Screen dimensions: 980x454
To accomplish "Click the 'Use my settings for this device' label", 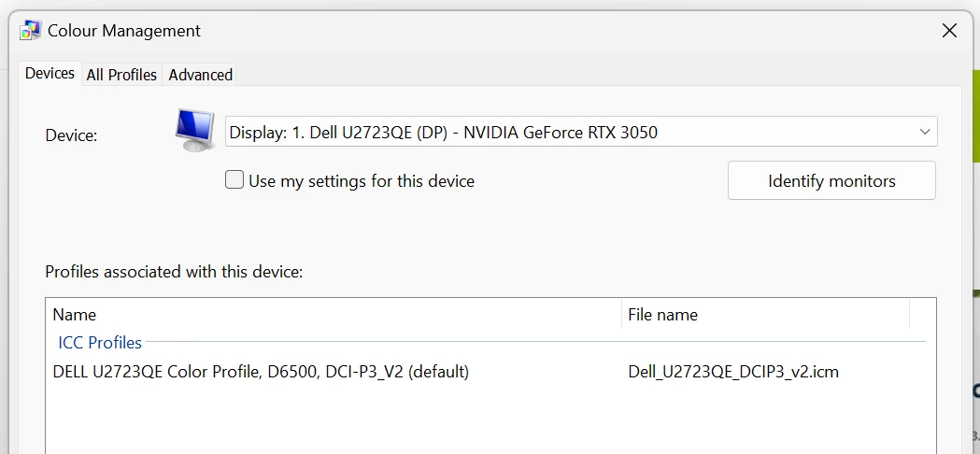I will [361, 181].
